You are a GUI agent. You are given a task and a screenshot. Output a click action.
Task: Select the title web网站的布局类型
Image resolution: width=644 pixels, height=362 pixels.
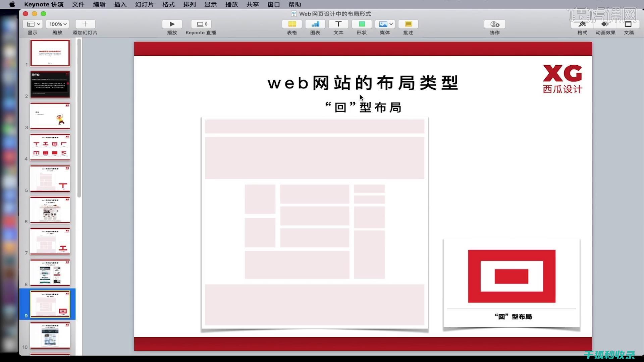[x=363, y=83]
